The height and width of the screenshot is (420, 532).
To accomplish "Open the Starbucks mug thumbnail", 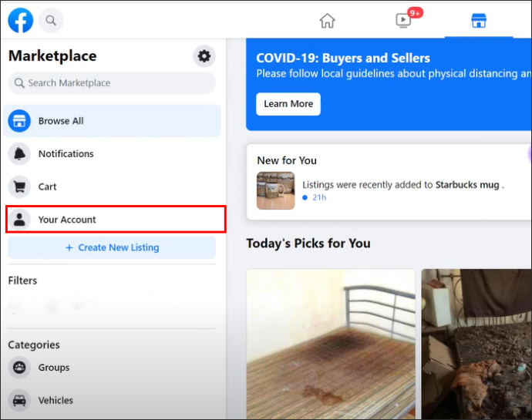I will click(276, 190).
